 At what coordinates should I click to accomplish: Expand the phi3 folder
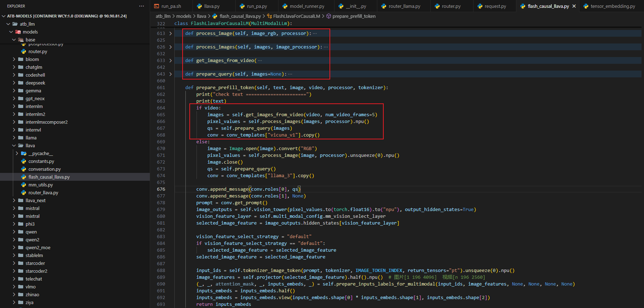click(x=14, y=224)
